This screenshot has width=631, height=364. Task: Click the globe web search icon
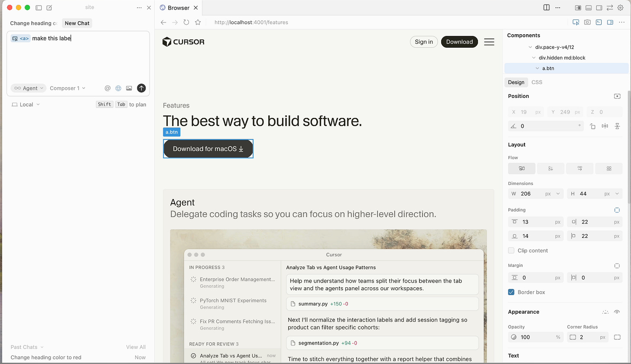(118, 88)
